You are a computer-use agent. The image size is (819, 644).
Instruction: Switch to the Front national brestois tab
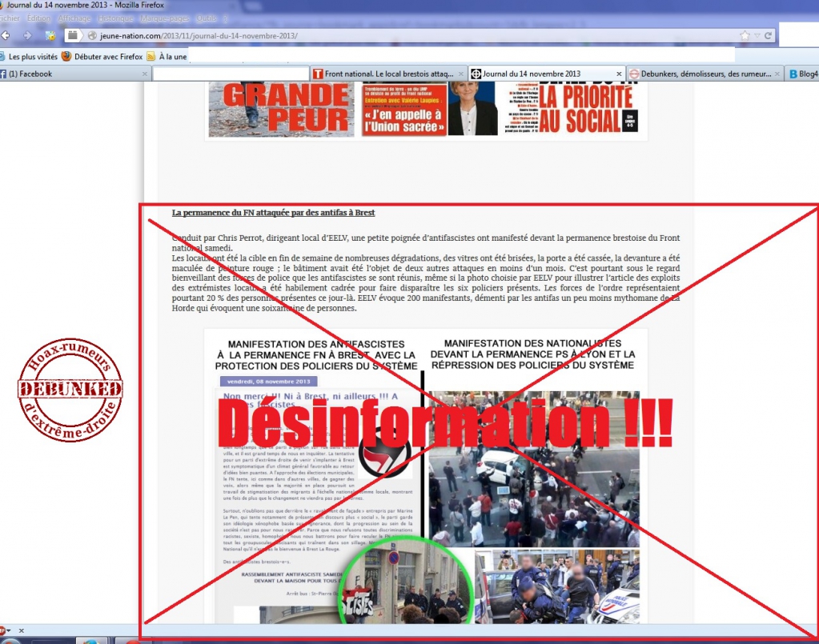[388, 74]
